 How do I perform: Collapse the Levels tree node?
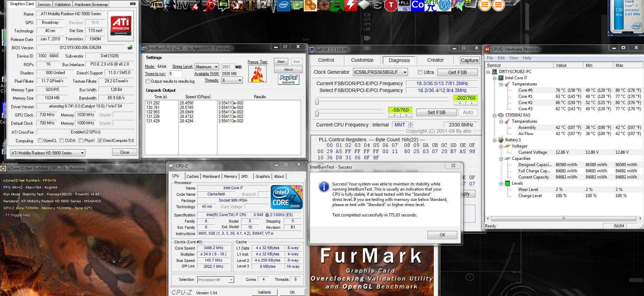tap(501, 183)
